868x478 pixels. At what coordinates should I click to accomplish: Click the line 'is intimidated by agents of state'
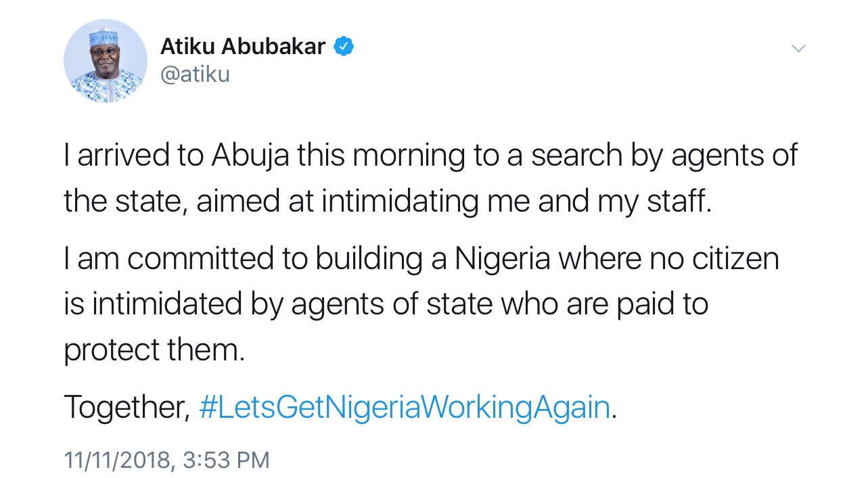tap(386, 305)
